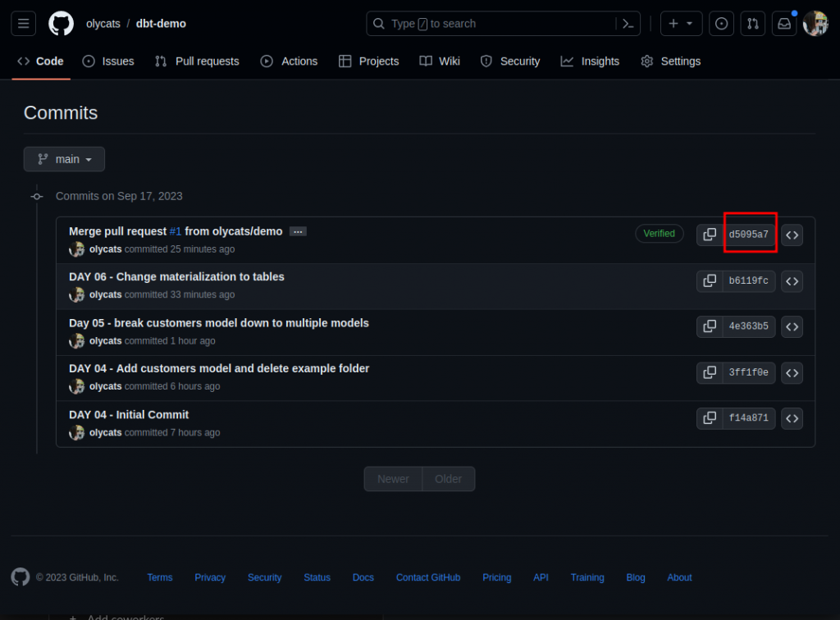Open the API footer link
Viewport: 840px width, 620px height.
(541, 577)
